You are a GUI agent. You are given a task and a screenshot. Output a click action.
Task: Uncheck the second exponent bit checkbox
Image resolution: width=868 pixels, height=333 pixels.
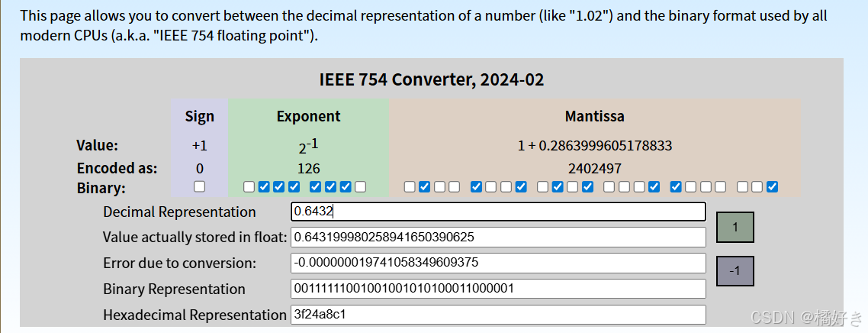point(264,186)
